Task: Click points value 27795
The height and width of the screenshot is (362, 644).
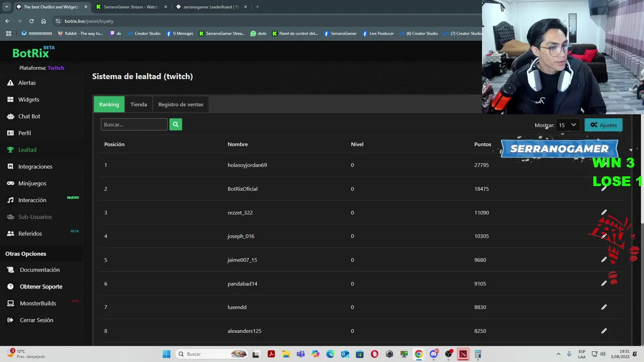Action: [481, 165]
